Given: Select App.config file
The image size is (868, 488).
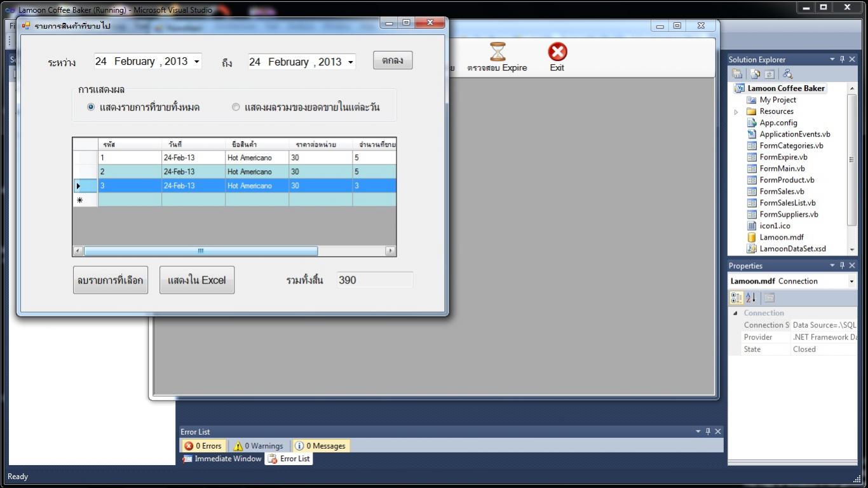Looking at the screenshot, I should [x=778, y=123].
